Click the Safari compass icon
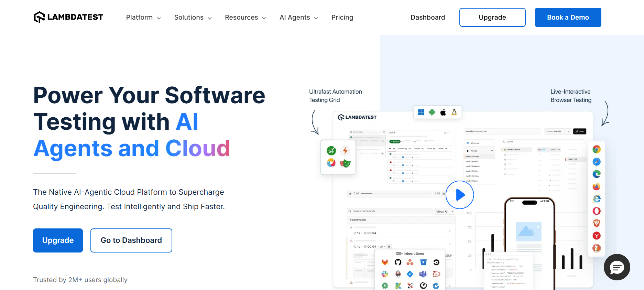 597,162
